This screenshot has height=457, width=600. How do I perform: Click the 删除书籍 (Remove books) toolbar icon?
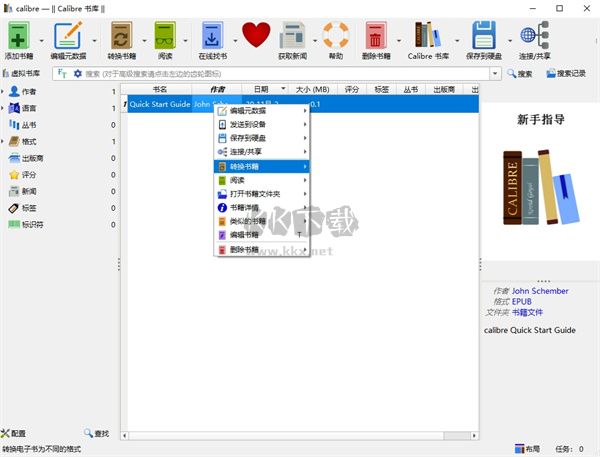coord(377,36)
